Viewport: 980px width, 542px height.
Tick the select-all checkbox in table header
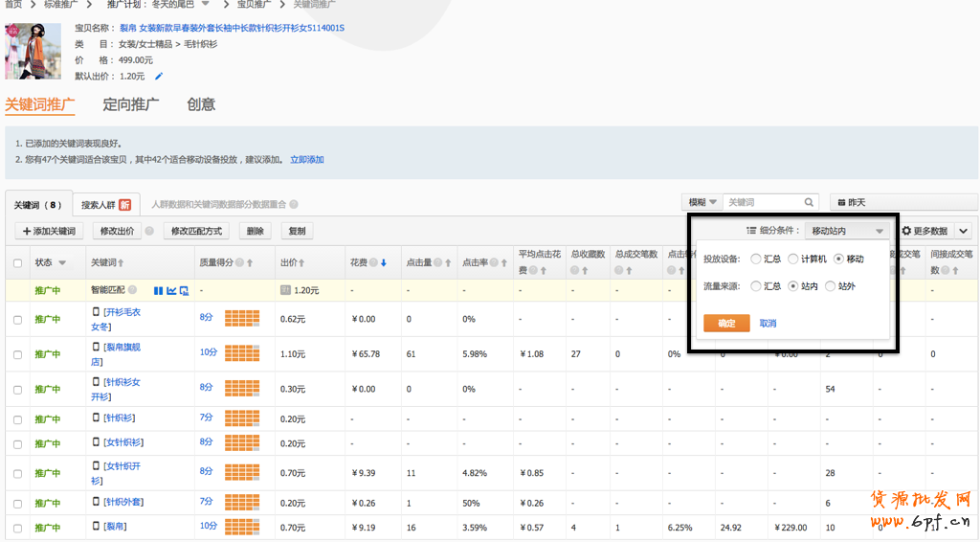[17, 262]
